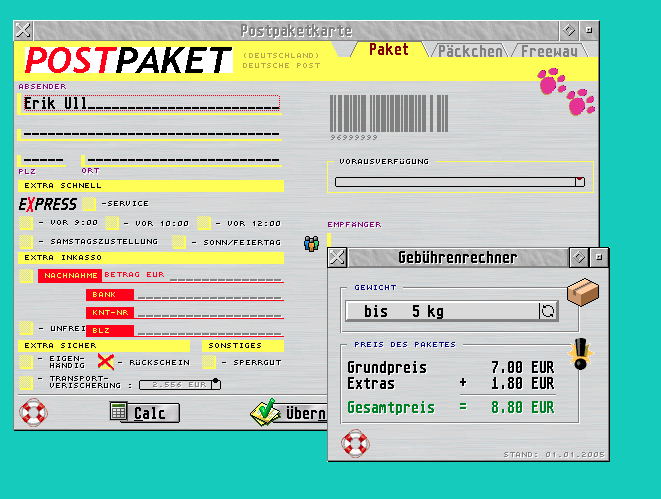661x499 pixels.
Task: Click the Grundpreis '7,00 EUR' value
Action: pyautogui.click(x=522, y=367)
